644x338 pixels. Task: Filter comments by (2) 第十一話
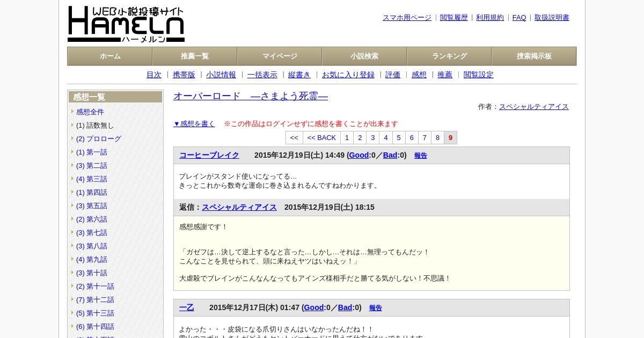(95, 286)
